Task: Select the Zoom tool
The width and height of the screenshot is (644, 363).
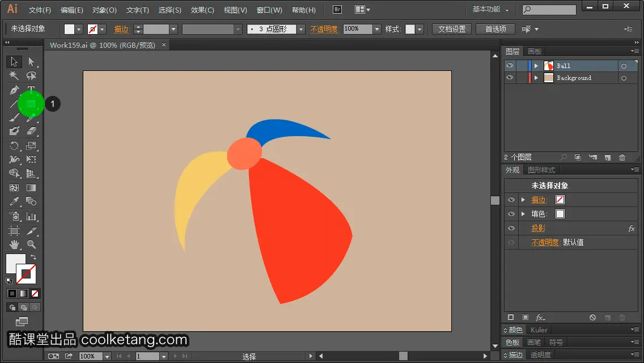Action: click(x=31, y=244)
